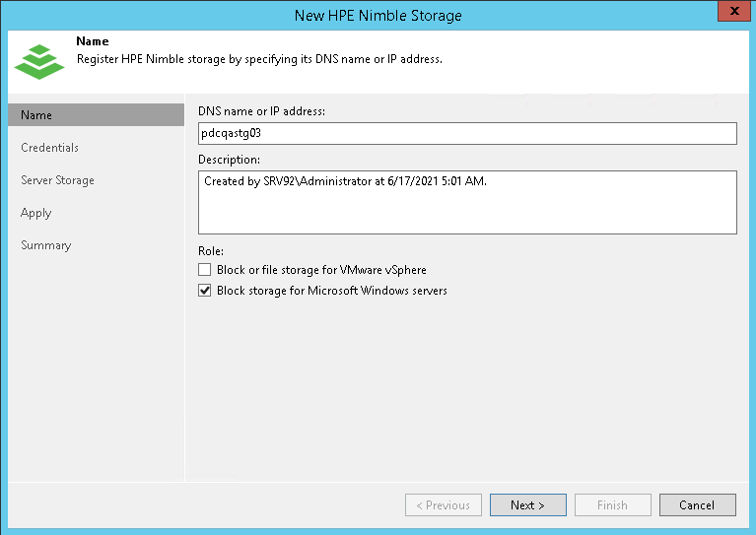
Task: Click the green HPE Nimble storage icon
Action: [38, 59]
